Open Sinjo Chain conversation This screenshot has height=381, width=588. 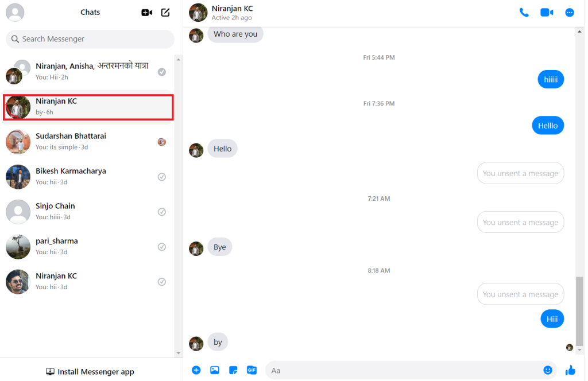88,212
